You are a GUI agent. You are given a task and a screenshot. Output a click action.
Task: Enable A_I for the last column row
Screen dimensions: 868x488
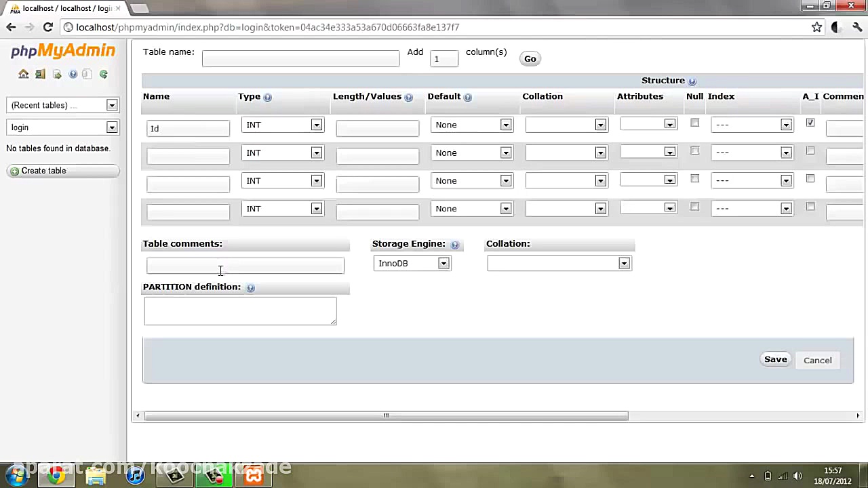coord(810,208)
